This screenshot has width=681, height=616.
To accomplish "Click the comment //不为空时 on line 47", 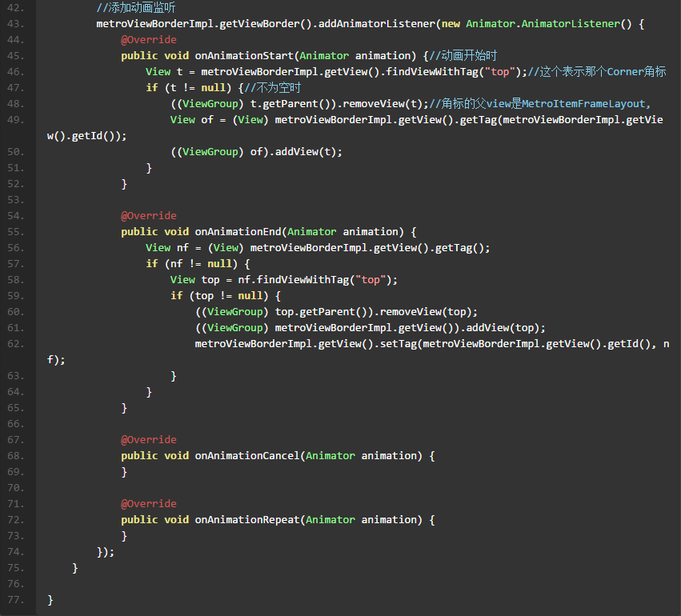I will (272, 88).
